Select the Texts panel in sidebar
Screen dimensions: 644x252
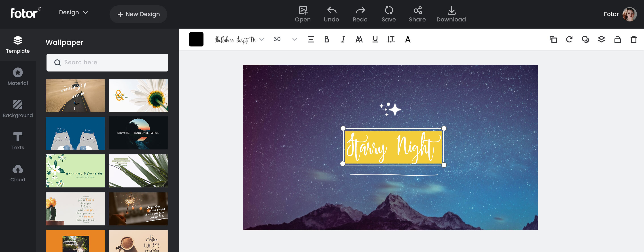tap(17, 141)
